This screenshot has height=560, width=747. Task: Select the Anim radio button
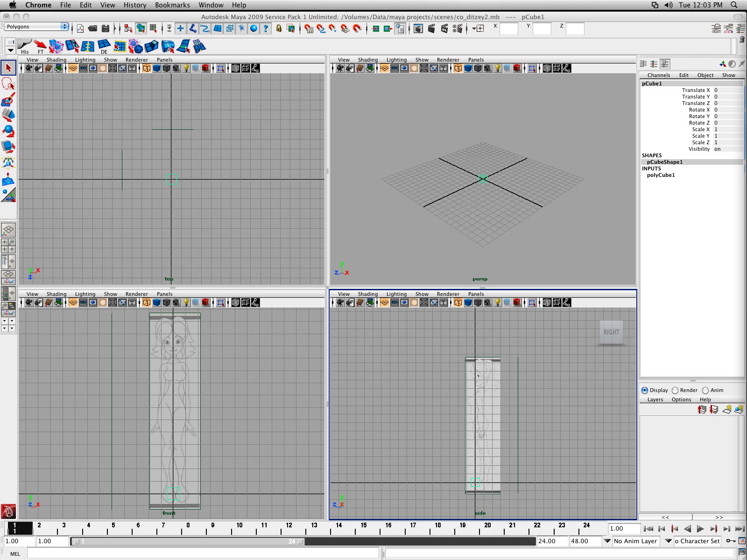coord(707,390)
